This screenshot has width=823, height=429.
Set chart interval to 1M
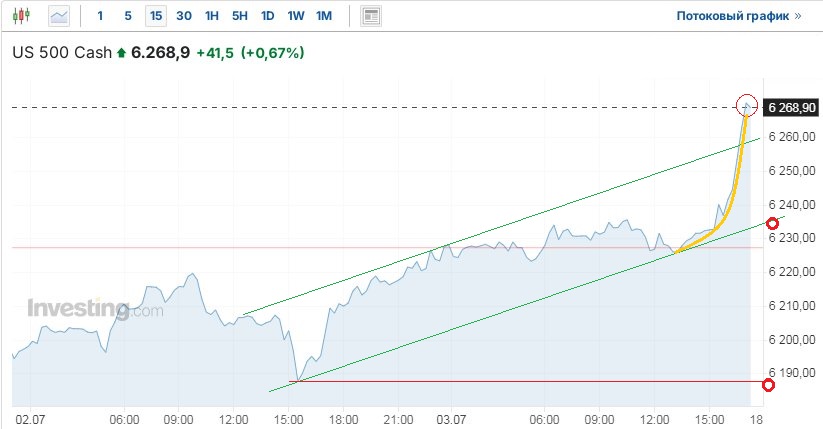[x=323, y=16]
